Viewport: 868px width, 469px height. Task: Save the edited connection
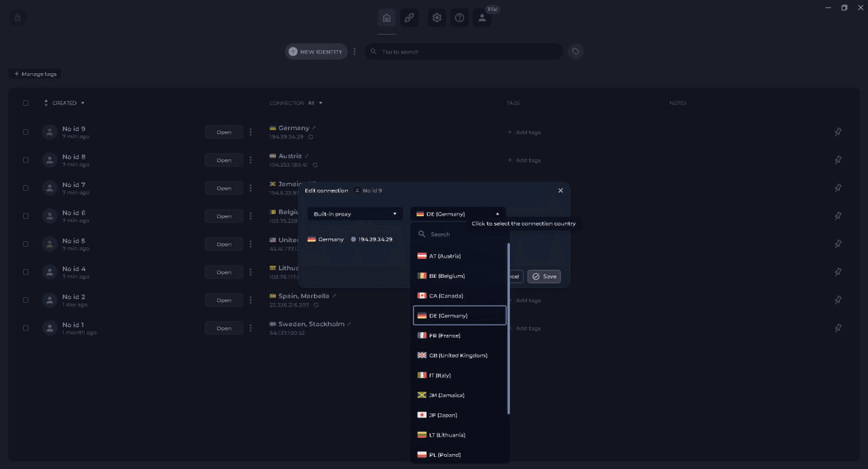544,277
